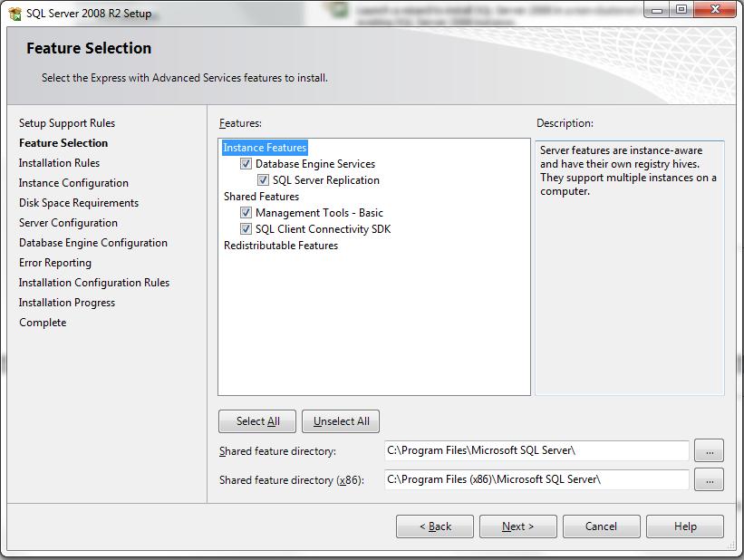This screenshot has height=560, width=744.
Task: Click the Error Reporting step
Action: tap(55, 263)
